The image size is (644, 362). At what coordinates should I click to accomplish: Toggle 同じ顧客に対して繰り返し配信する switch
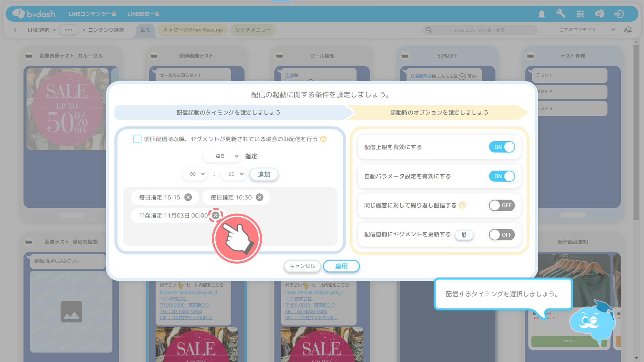click(x=502, y=205)
